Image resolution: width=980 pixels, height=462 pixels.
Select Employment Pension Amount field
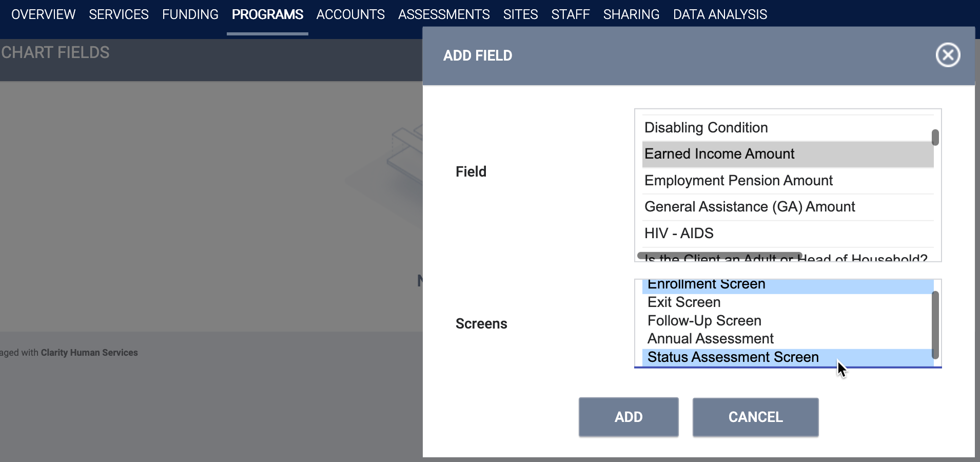[x=788, y=181]
